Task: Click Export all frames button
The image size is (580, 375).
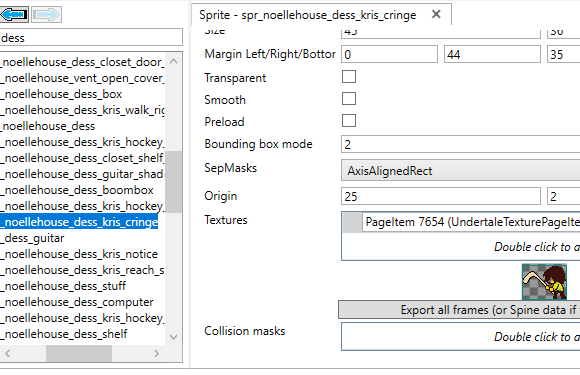Action: click(x=459, y=310)
